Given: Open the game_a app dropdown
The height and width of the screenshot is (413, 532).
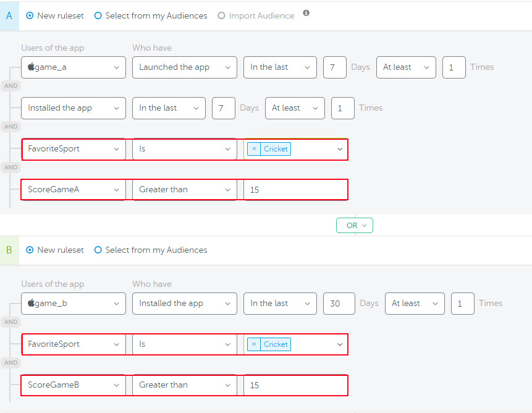Looking at the screenshot, I should tap(74, 67).
